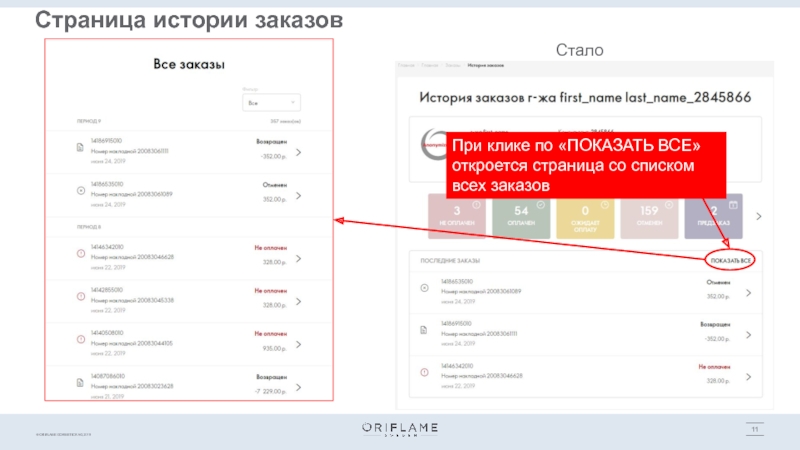Click cancelled icon of order 14186535010 in История заказов
The width and height of the screenshot is (800, 450).
point(424,288)
